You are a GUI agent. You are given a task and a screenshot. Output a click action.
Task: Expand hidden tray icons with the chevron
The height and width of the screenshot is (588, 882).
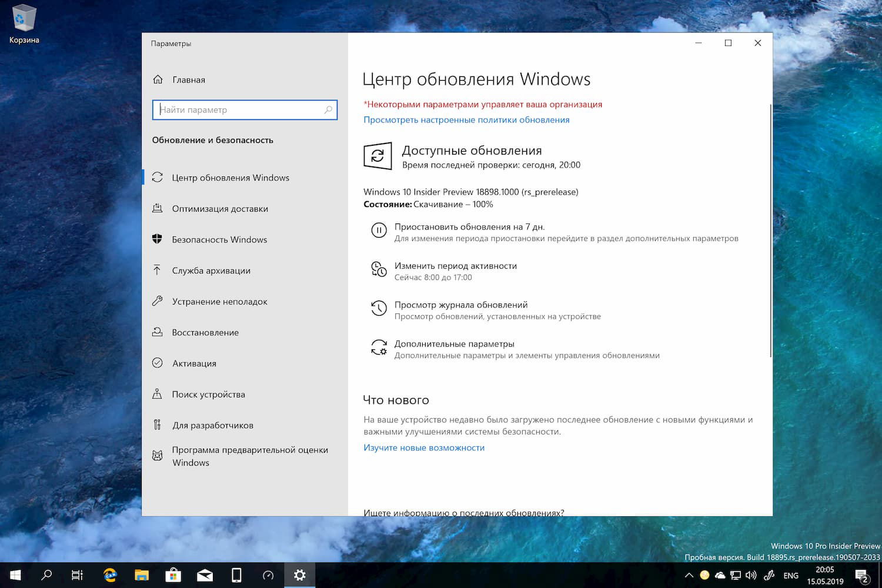[x=689, y=574]
